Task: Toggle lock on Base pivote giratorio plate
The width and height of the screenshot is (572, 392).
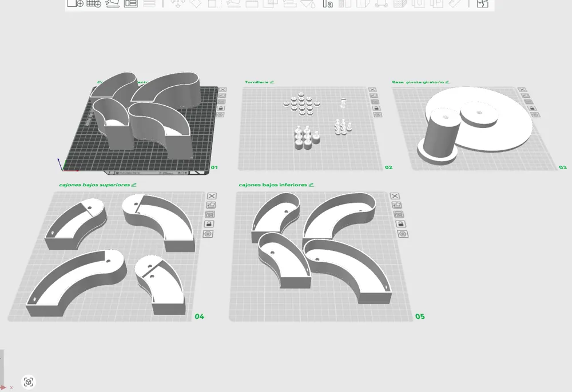Action: (x=532, y=108)
